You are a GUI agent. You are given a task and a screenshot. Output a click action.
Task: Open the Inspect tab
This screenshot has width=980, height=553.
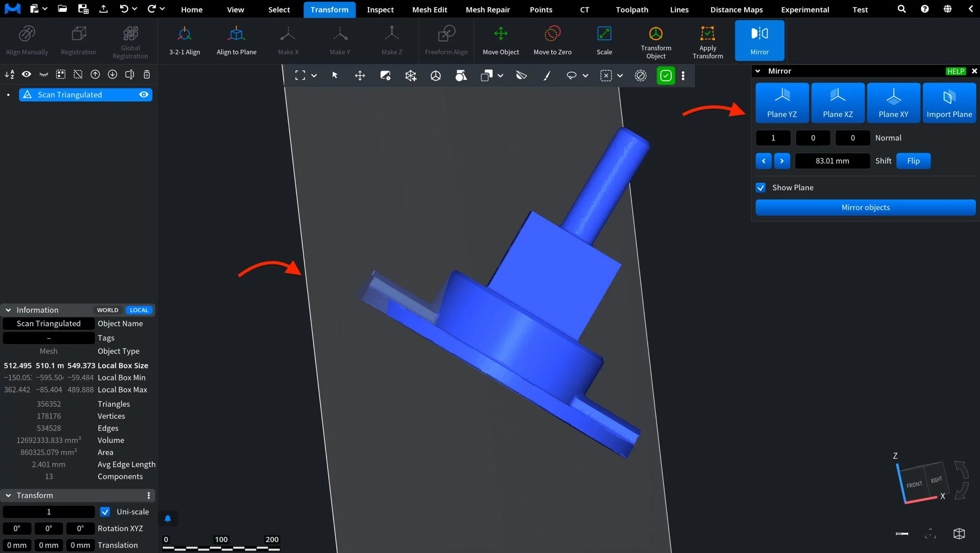380,10
